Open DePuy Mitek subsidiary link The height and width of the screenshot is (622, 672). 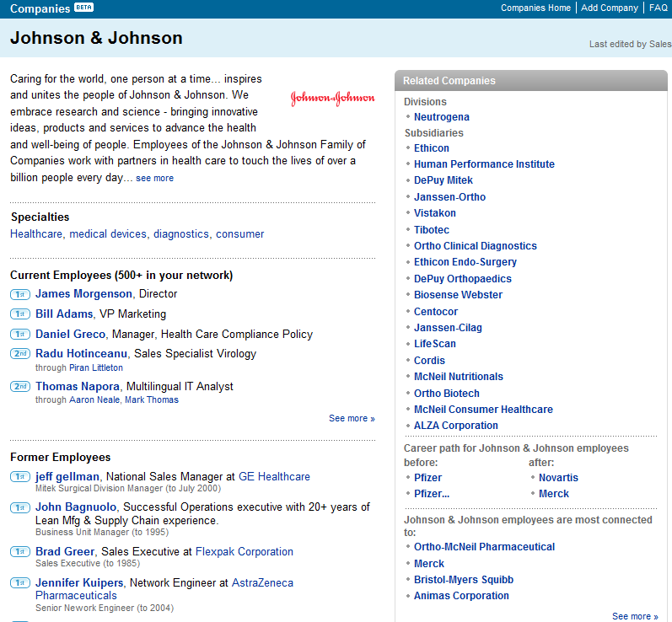coord(444,180)
